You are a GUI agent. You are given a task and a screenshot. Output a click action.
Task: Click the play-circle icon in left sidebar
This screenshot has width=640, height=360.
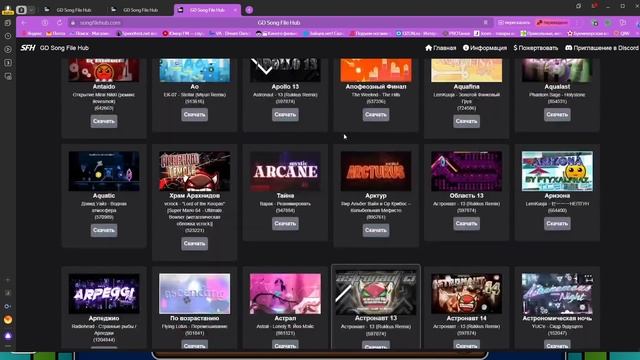[8, 49]
